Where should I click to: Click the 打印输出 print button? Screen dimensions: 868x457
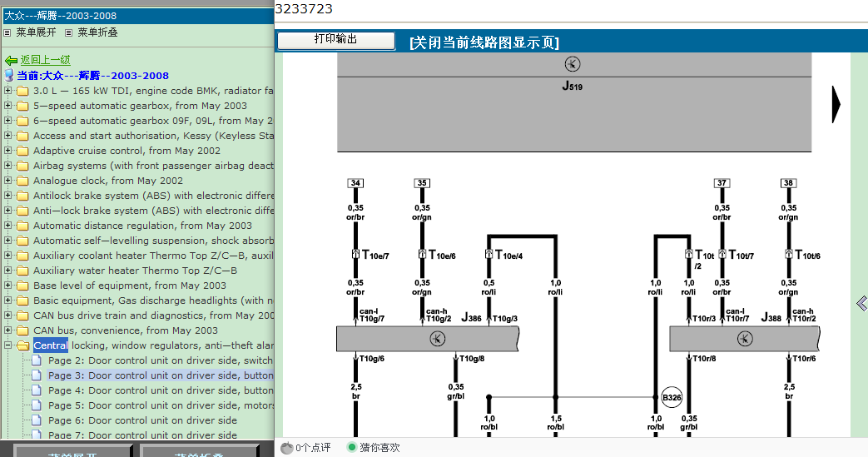[x=336, y=40]
